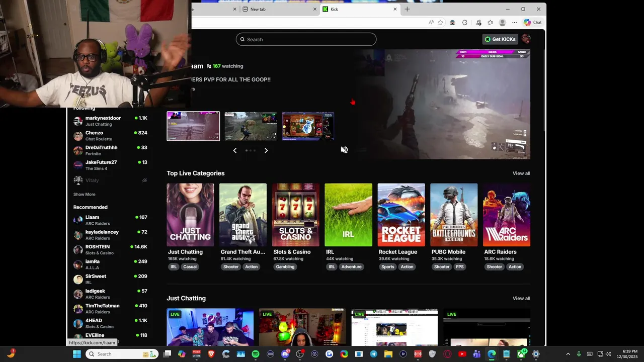
Task: Open the Just Chatting category card
Action: (190, 215)
